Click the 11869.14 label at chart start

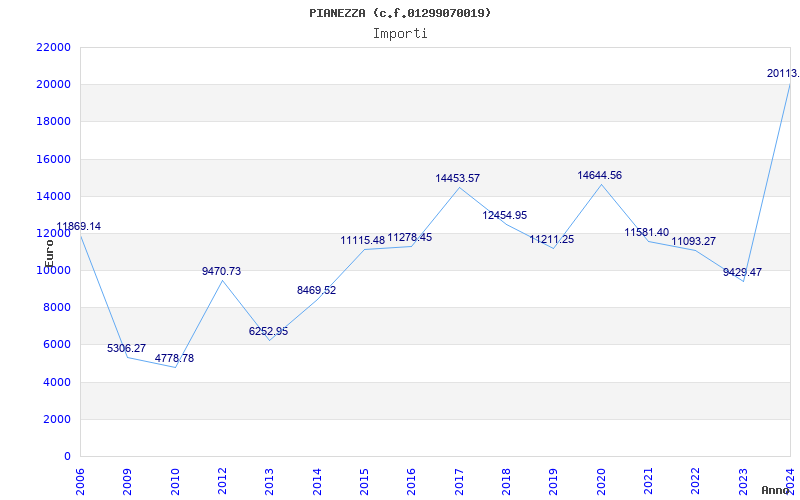pos(78,227)
